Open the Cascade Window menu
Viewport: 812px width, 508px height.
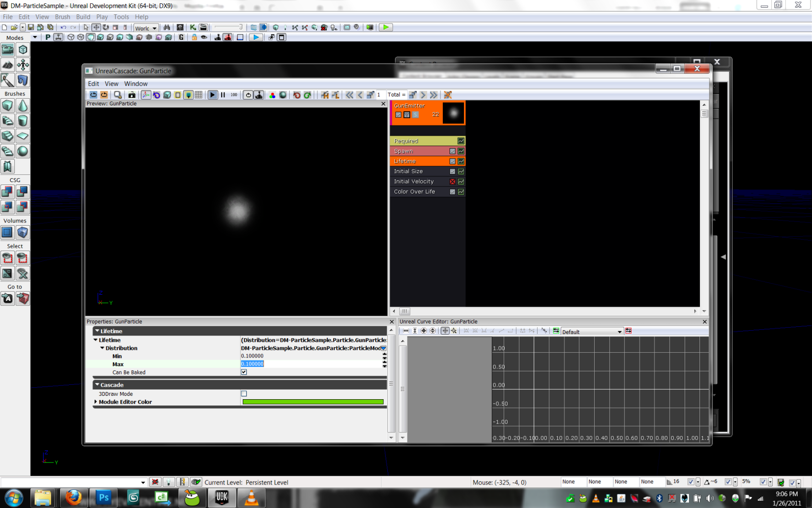pos(136,83)
